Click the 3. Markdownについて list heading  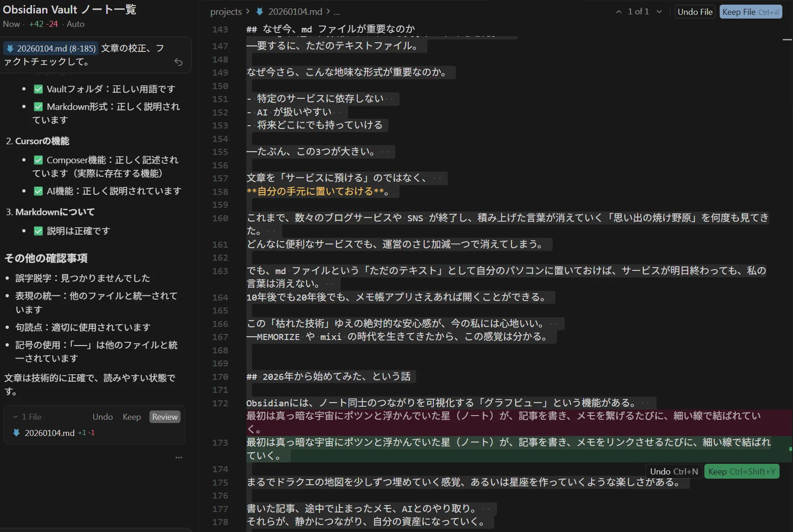50,212
